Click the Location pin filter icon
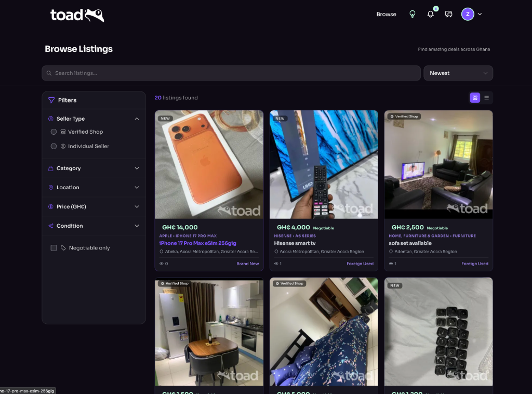 pos(51,187)
